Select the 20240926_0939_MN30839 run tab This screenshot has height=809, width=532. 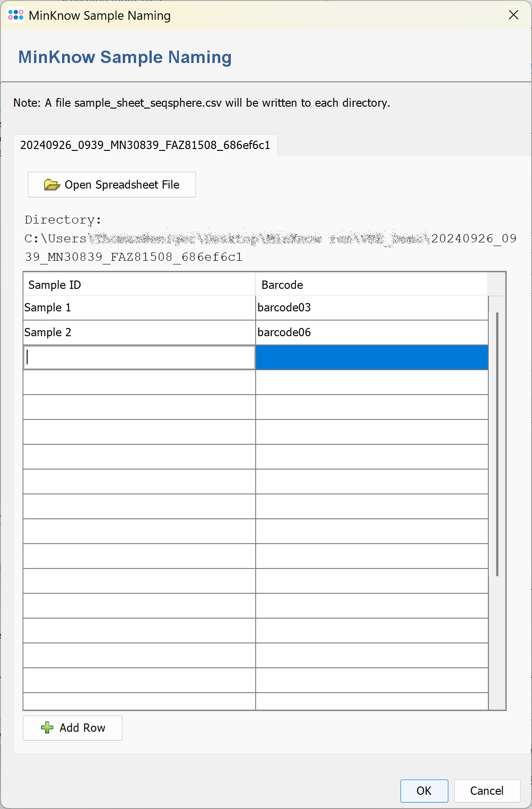tap(145, 145)
